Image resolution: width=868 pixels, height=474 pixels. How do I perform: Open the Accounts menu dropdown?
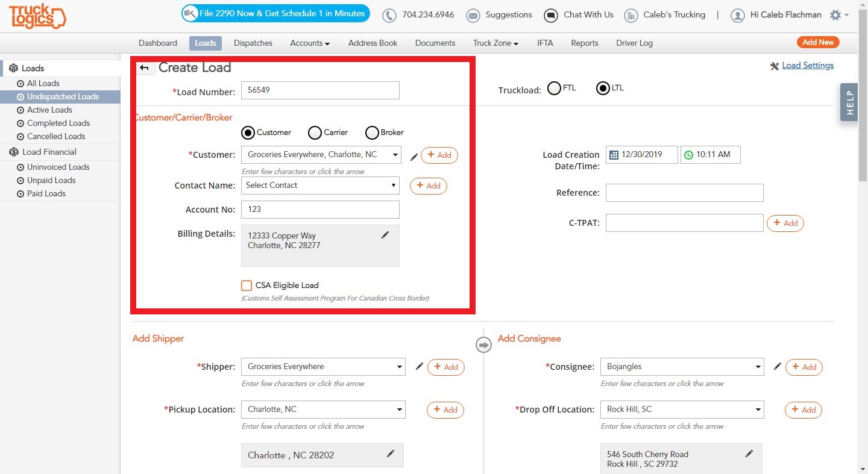click(310, 43)
